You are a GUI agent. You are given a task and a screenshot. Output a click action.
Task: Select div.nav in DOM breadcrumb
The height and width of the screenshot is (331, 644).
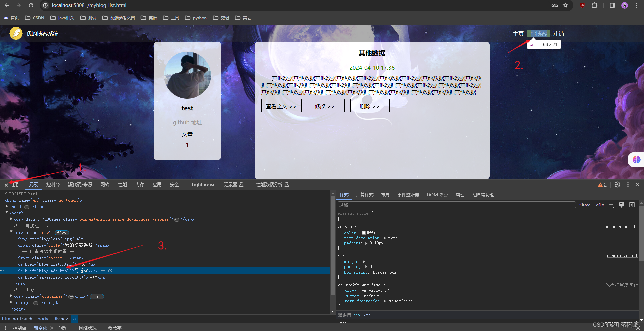[60, 319]
